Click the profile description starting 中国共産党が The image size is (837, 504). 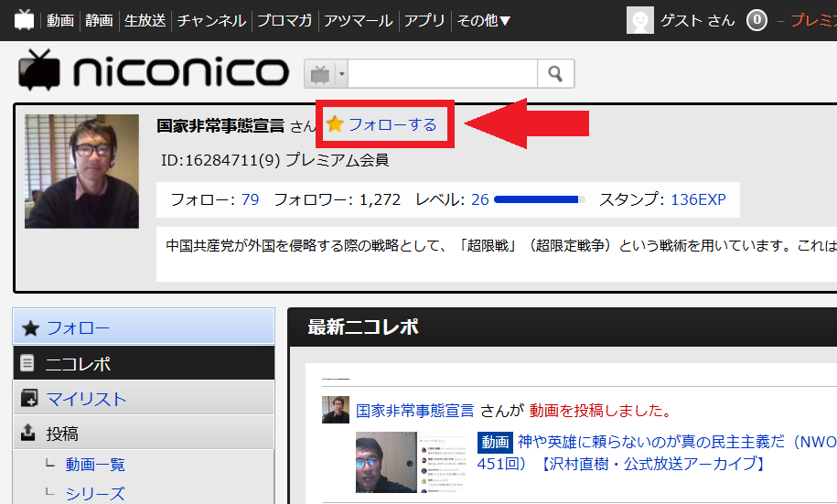click(x=501, y=245)
